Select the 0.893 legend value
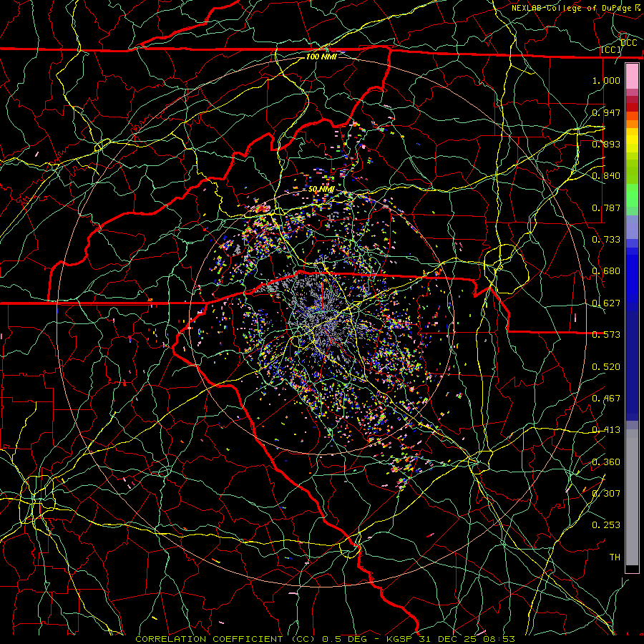 click(606, 144)
